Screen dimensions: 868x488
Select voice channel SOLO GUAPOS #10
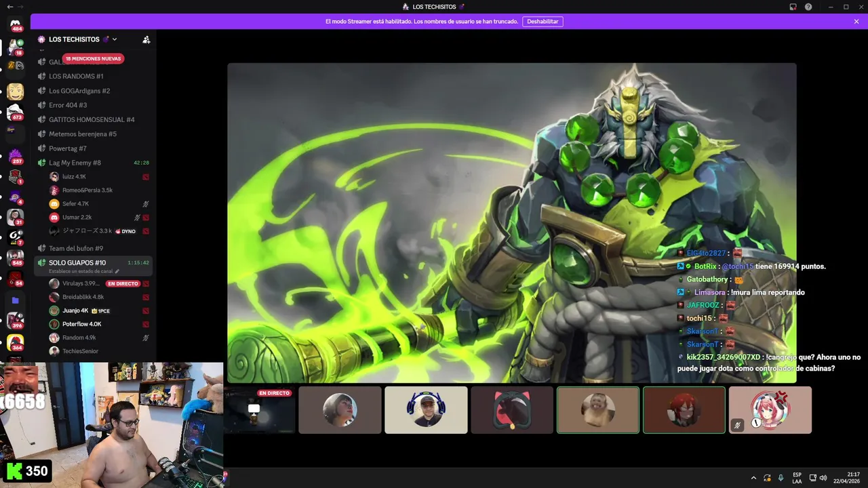(x=77, y=262)
